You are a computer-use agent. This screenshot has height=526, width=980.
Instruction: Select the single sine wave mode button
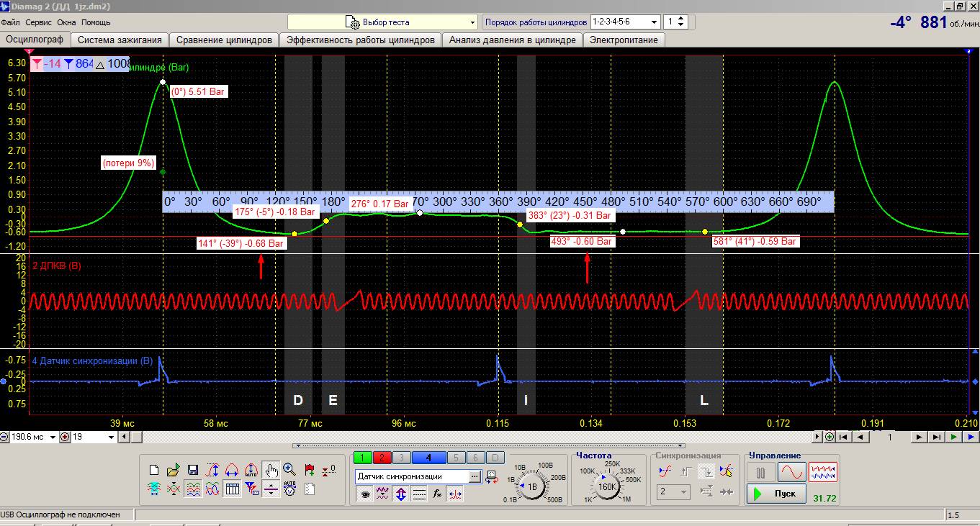[791, 472]
